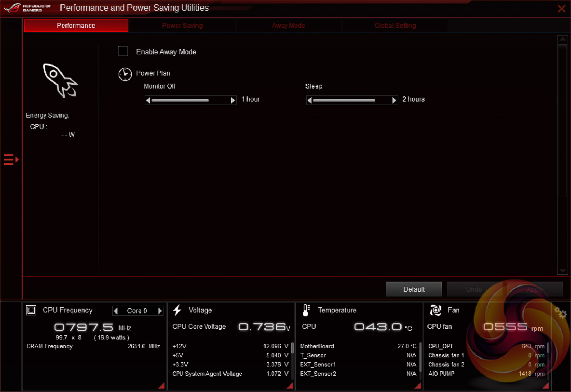The height and width of the screenshot is (392, 571).
Task: Click the Energy Saving label
Action: pyautogui.click(x=47, y=115)
